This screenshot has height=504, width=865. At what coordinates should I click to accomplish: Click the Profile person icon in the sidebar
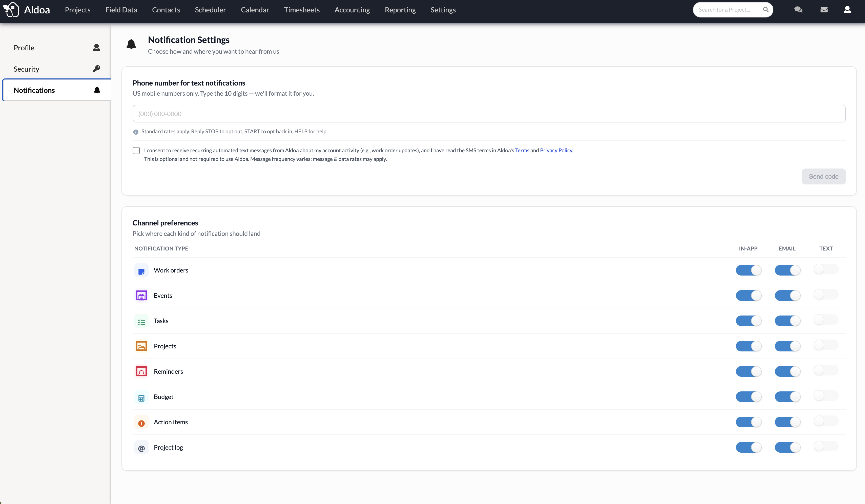(96, 48)
